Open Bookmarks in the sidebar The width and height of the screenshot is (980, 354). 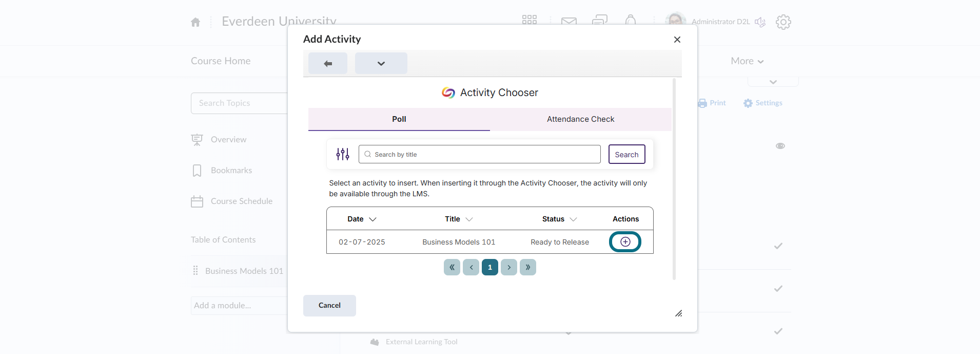[x=231, y=171]
